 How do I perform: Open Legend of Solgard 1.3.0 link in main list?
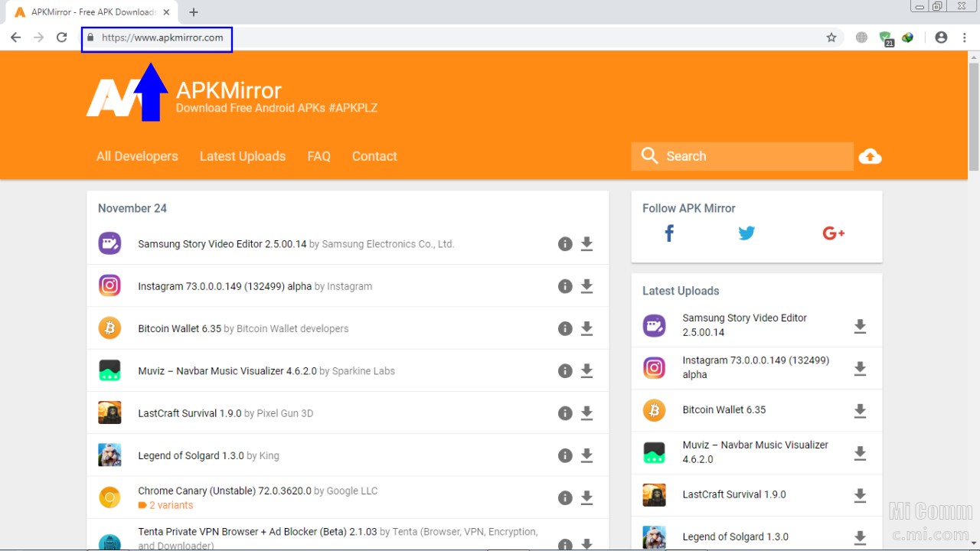point(191,455)
